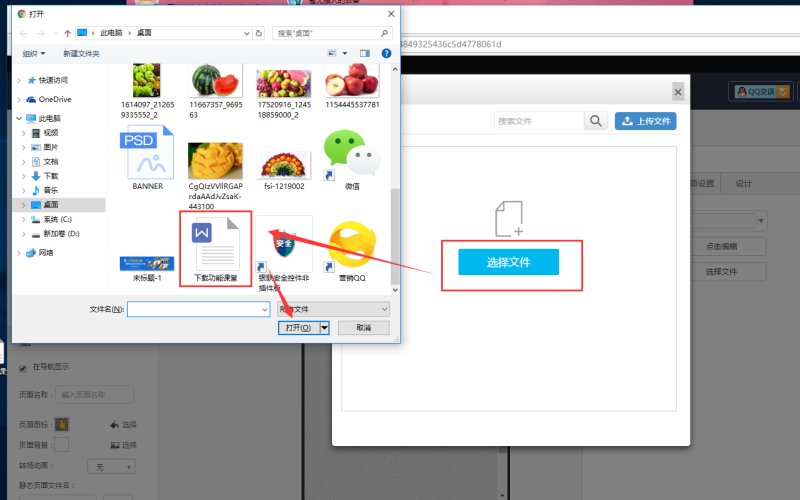Select OneDrive in the navigation pane
This screenshot has width=800, height=500.
(55, 99)
